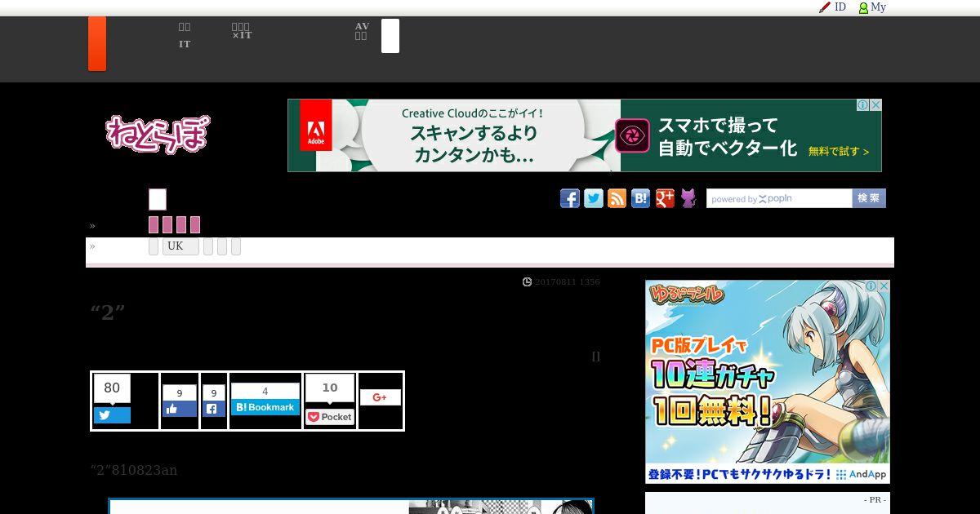Image resolution: width=980 pixels, height=514 pixels.
Task: Click the orange block in the top navigation
Action: [97, 43]
